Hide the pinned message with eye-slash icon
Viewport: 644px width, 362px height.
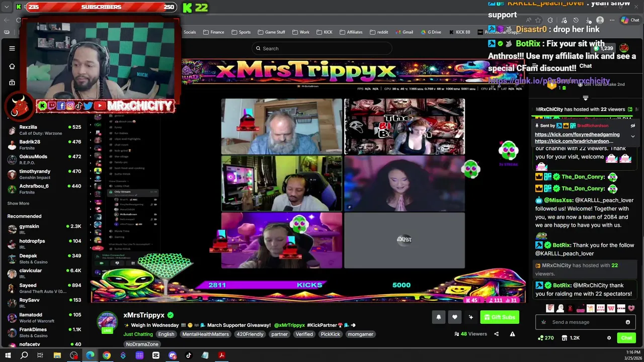(x=633, y=126)
